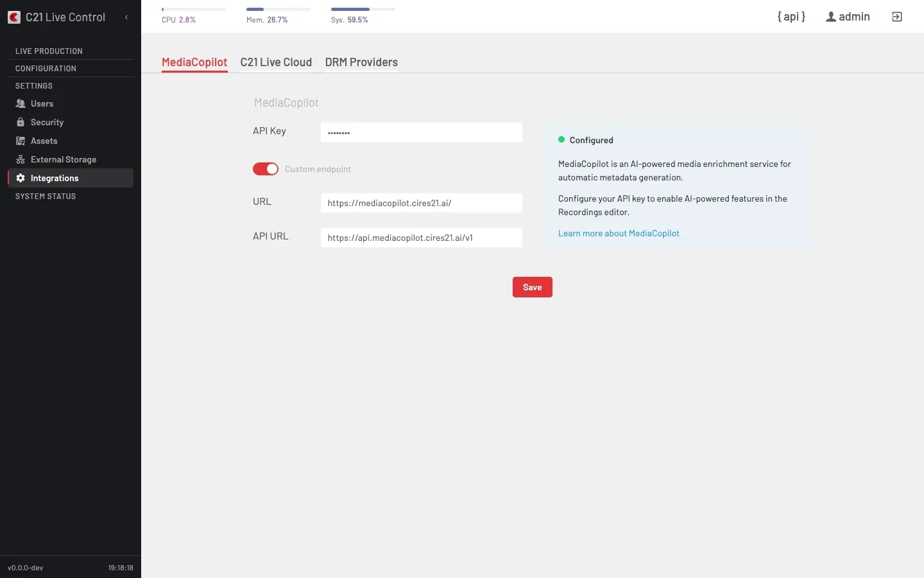924x578 pixels.
Task: Open the Users settings page
Action: [x=71, y=103]
